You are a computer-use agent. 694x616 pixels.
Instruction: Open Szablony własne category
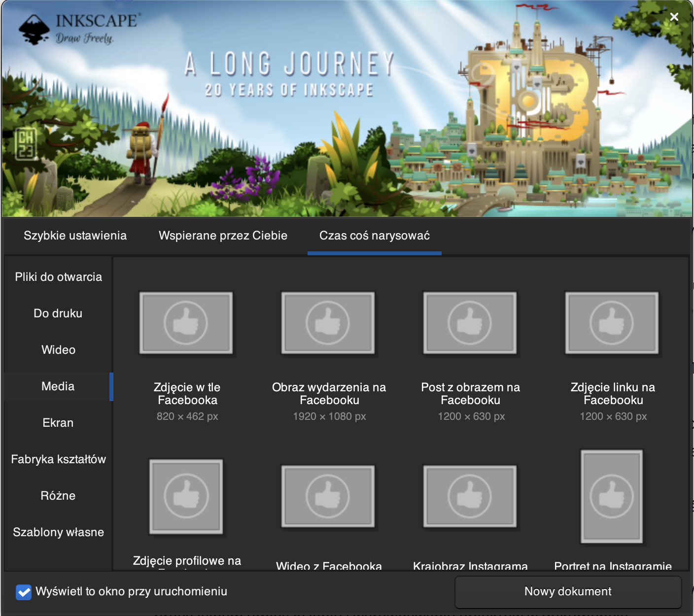coord(58,532)
